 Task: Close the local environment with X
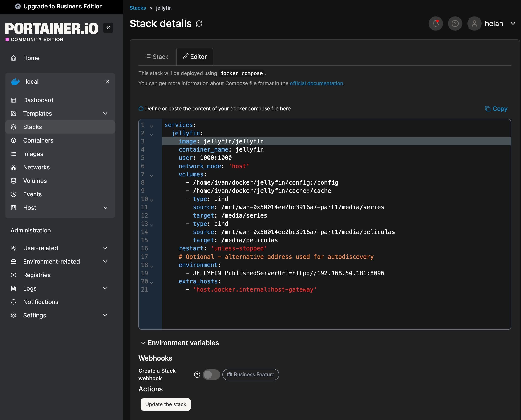point(107,82)
